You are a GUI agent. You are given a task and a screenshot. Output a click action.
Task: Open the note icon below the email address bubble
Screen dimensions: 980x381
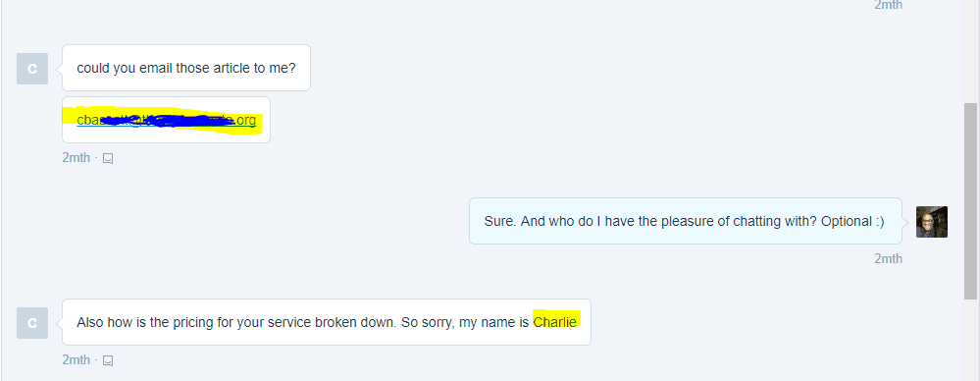click(x=108, y=158)
